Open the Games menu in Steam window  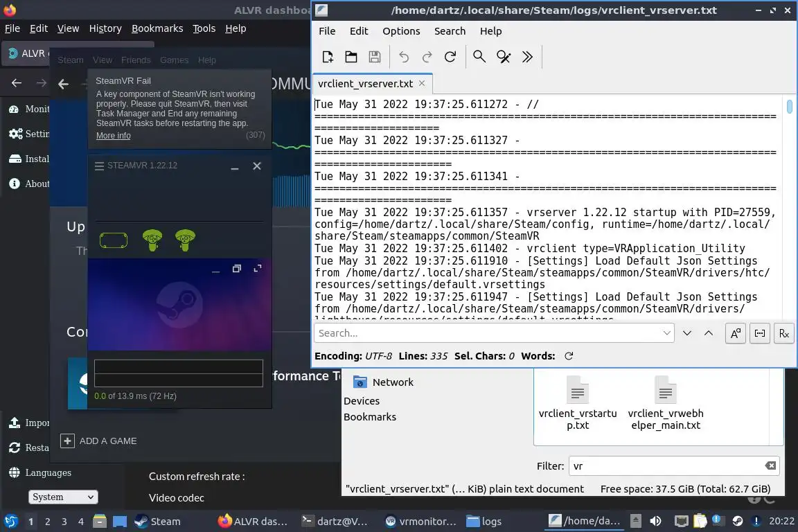(174, 60)
